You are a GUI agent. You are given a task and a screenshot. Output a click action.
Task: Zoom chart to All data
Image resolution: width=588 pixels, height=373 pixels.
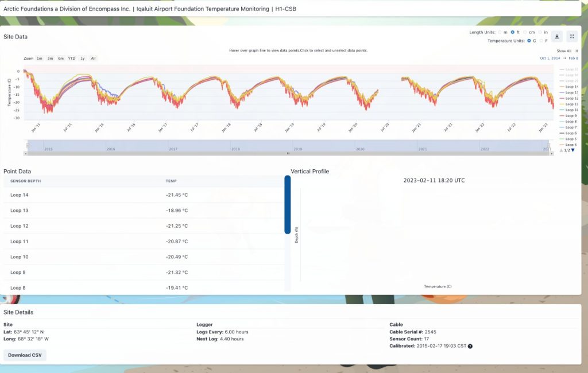pyautogui.click(x=93, y=59)
